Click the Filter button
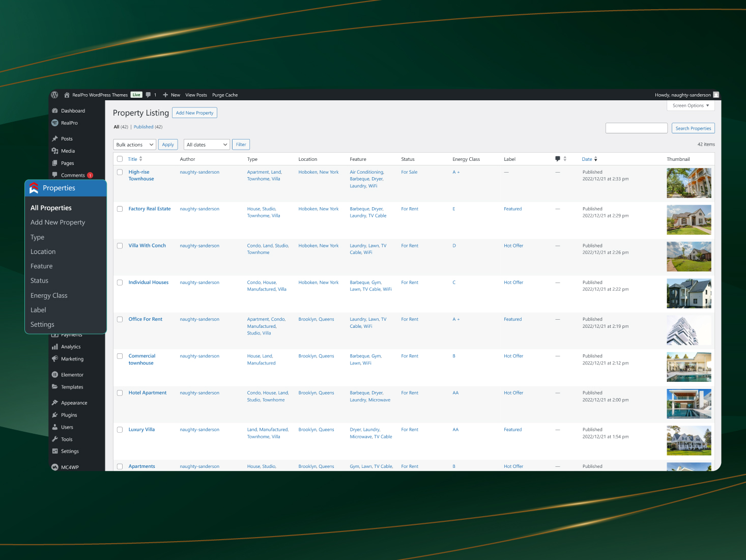 click(x=241, y=145)
